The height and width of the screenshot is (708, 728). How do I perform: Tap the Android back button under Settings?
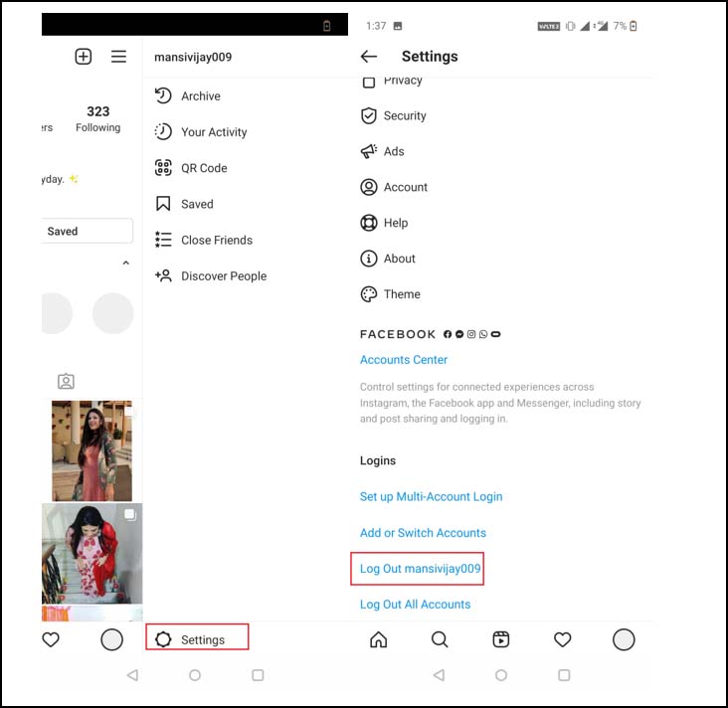439,674
